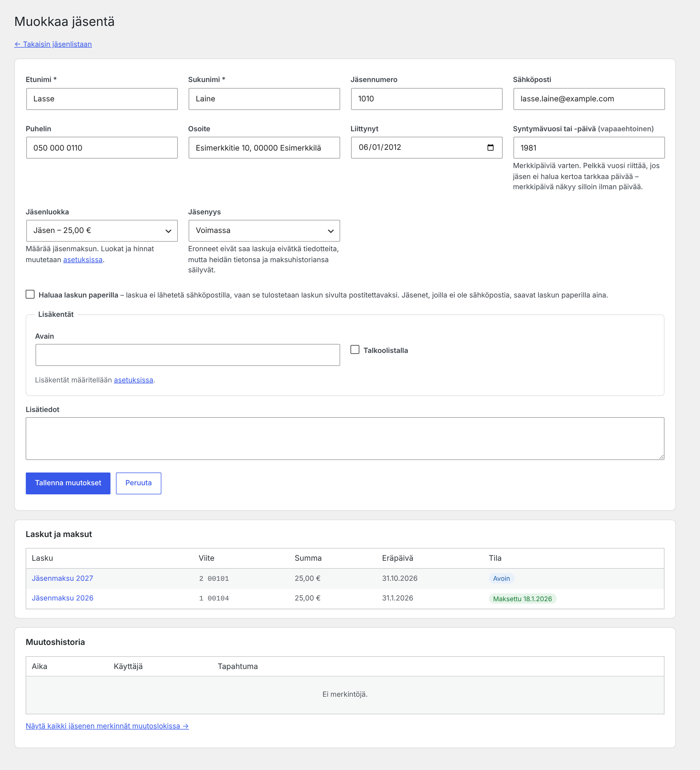Show all entries in muutoslokissa link
Image resolution: width=700 pixels, height=770 pixels.
[x=107, y=726]
